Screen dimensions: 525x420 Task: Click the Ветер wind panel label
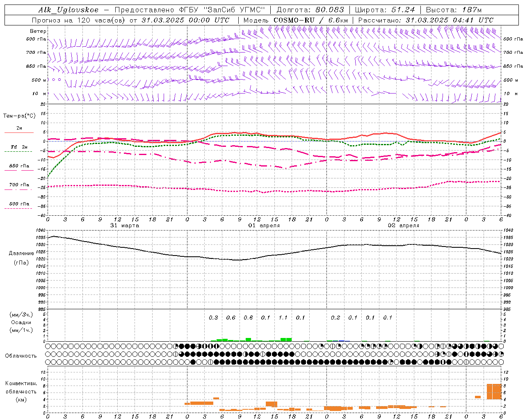(x=38, y=31)
